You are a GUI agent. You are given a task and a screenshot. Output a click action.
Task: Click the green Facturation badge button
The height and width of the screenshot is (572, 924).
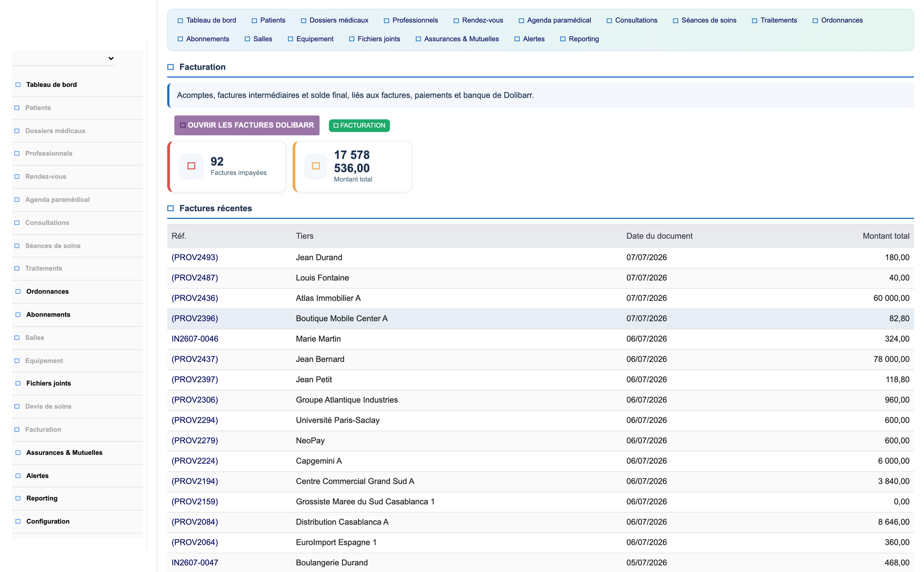[x=359, y=126]
